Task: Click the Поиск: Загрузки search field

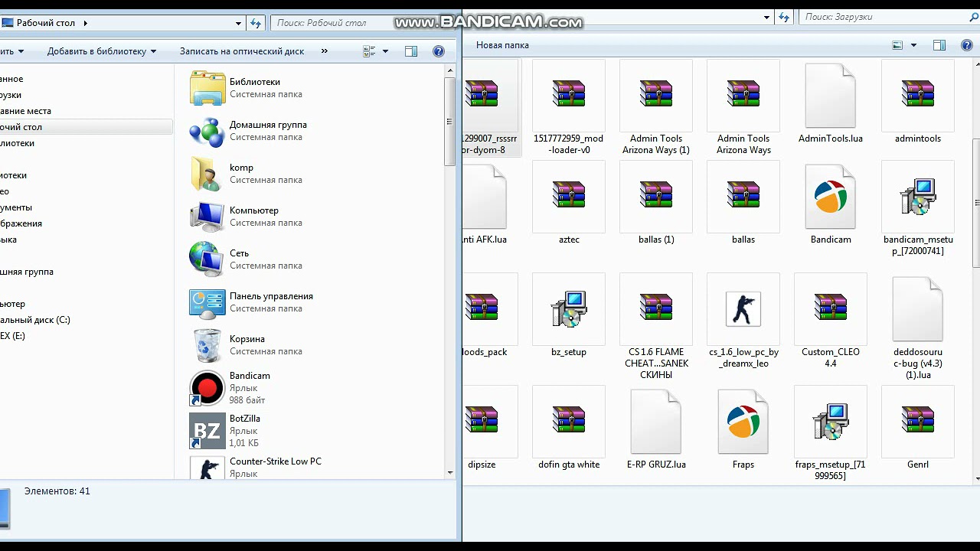Action: [889, 17]
